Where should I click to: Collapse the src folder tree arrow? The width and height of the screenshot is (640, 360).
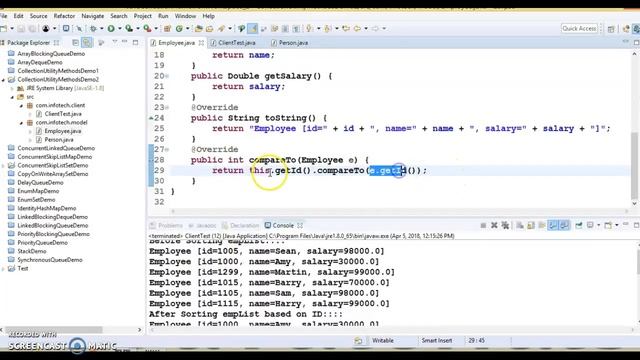(12, 97)
